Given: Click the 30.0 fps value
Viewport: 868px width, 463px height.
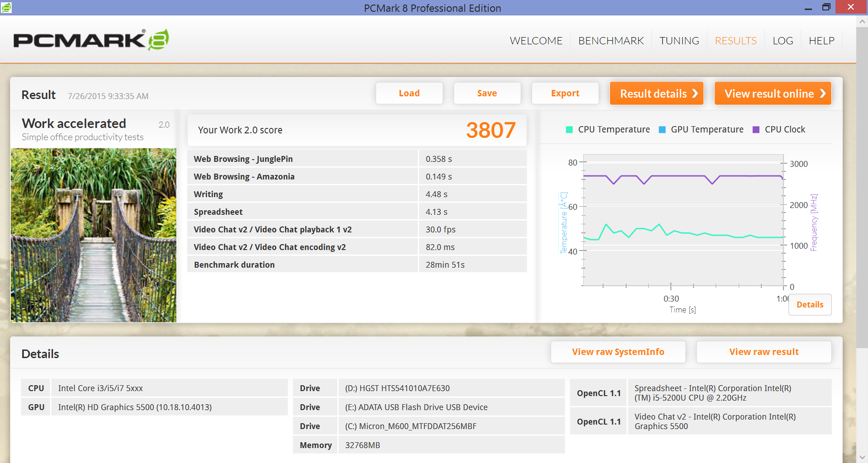Looking at the screenshot, I should coord(440,230).
